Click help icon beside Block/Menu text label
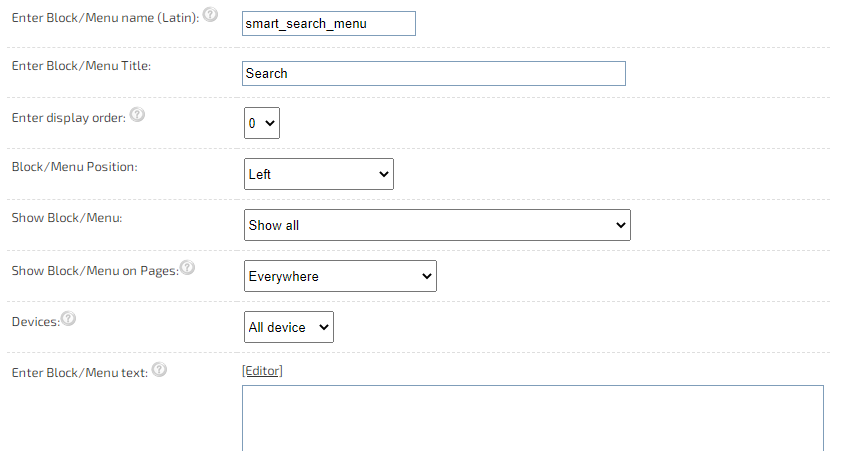Screen dimensions: 845x451 tap(159, 370)
